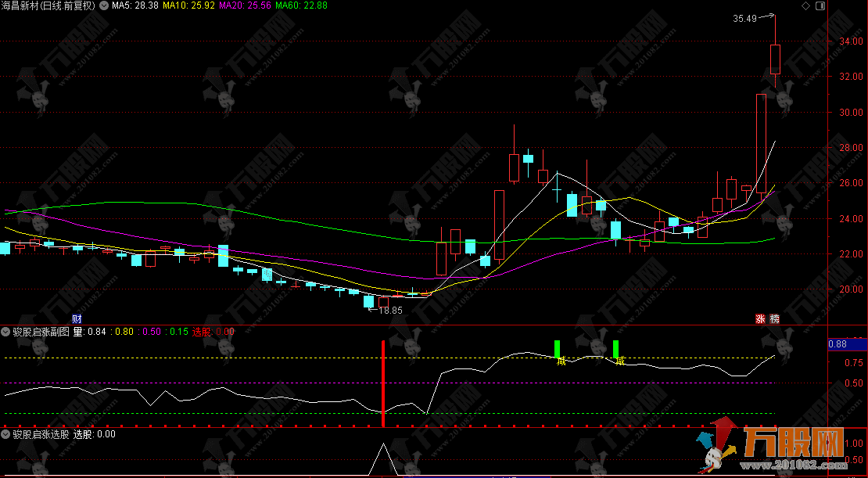
Task: Click the MA5 moving average label
Action: [x=135, y=5]
